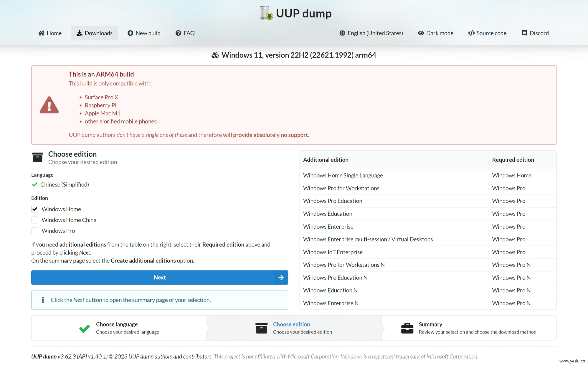Click the archive box icon next to Choose edition heading
This screenshot has width=588, height=366.
tap(37, 157)
